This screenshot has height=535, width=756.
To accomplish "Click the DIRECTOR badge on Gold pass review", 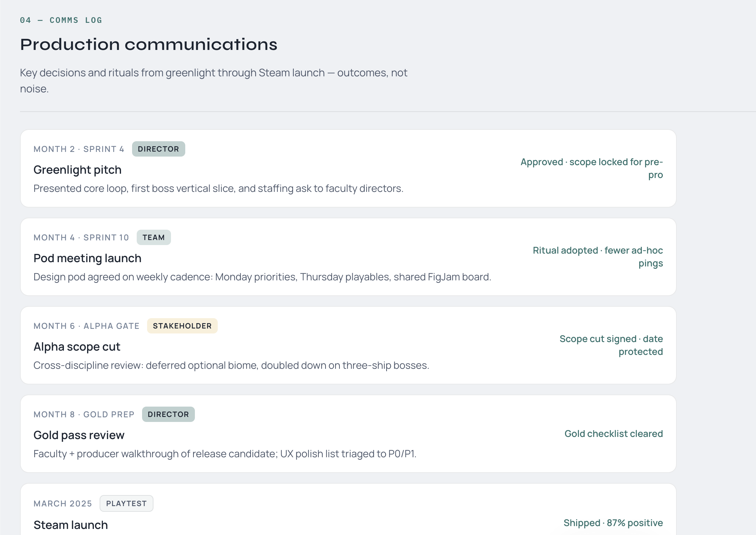I will coord(168,414).
